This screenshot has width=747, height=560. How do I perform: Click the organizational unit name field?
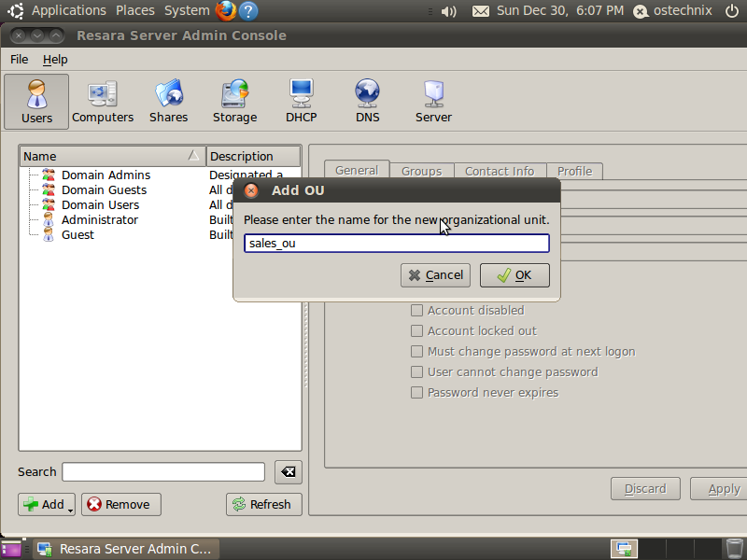coord(397,244)
